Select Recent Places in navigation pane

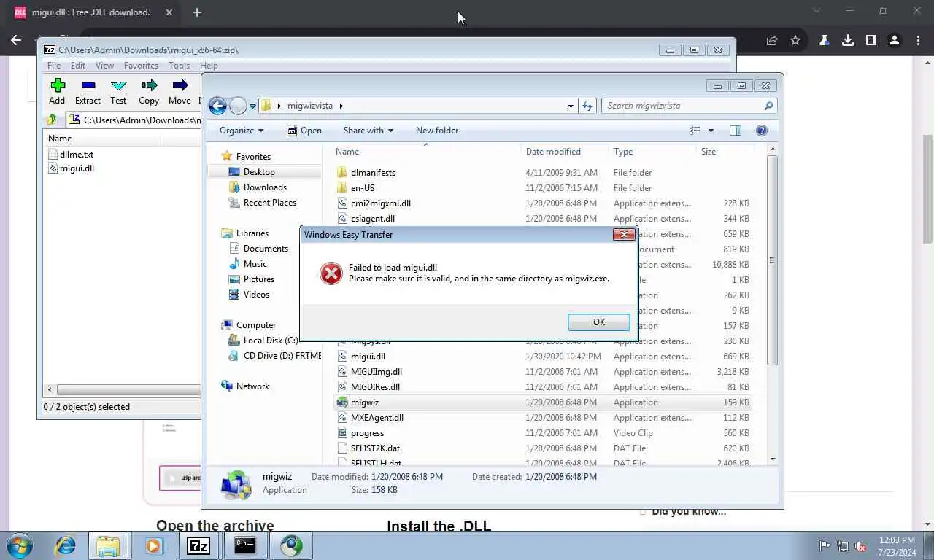point(269,203)
